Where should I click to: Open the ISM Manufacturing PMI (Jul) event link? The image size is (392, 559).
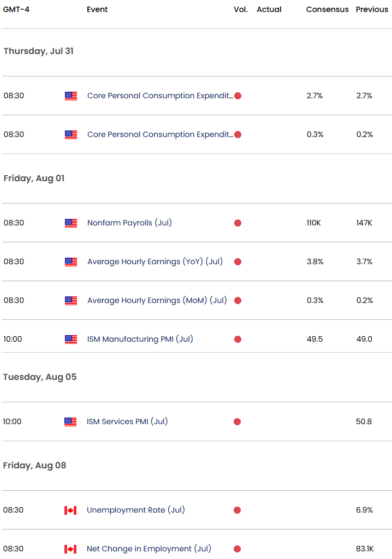click(x=140, y=339)
